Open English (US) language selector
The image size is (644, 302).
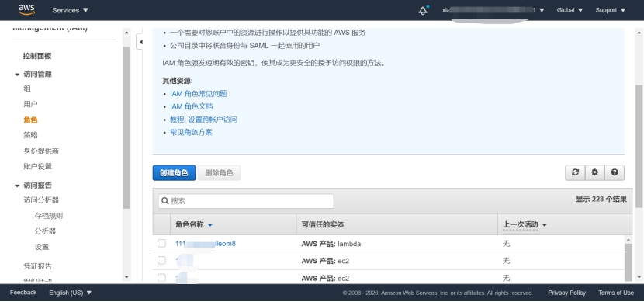tap(71, 293)
